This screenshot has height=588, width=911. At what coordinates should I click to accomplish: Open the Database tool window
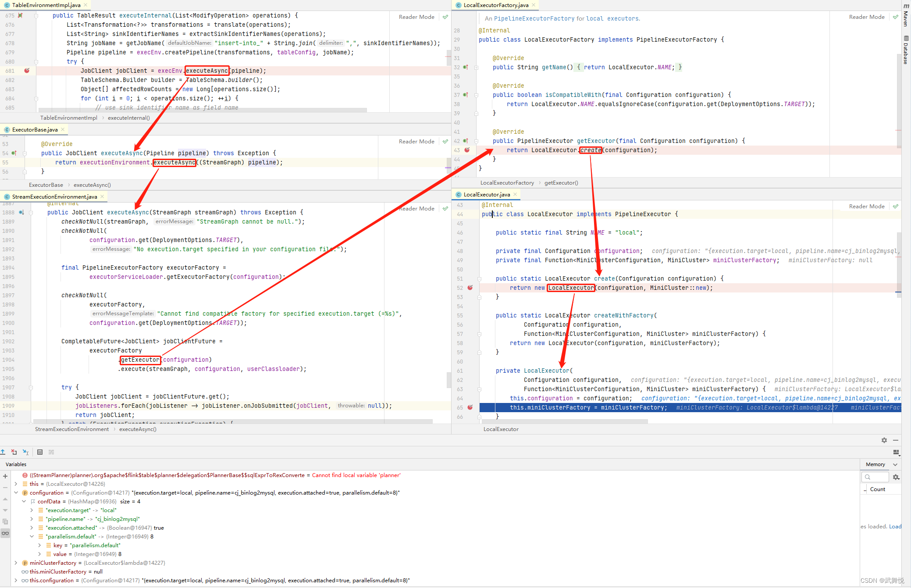coord(906,50)
